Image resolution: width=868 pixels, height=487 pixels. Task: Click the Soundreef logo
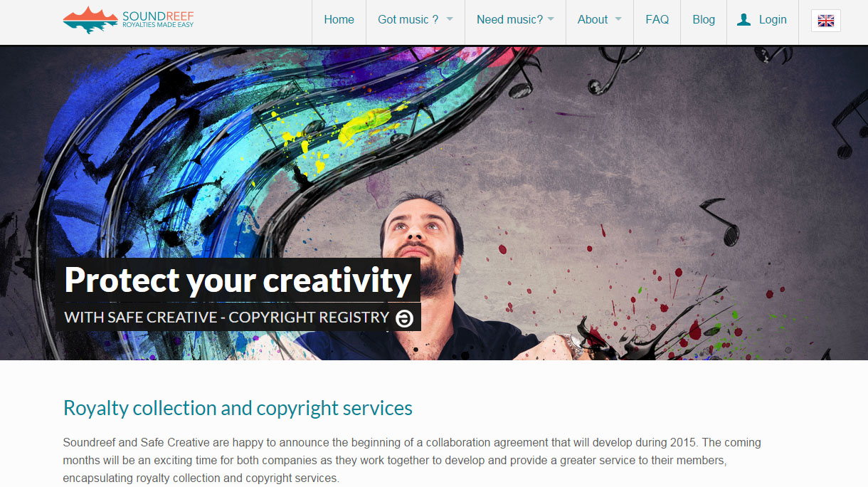pyautogui.click(x=128, y=20)
